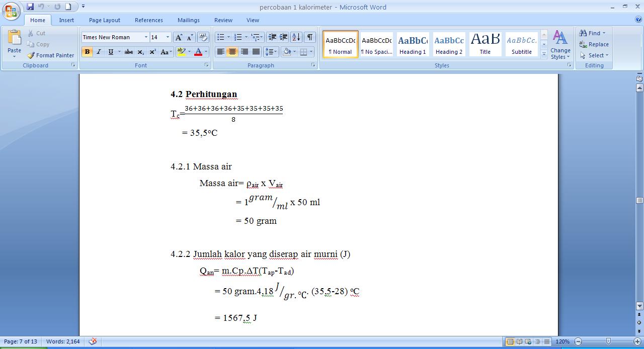Apply Title style
Image resolution: width=644 pixels, height=349 pixels.
coord(485,44)
